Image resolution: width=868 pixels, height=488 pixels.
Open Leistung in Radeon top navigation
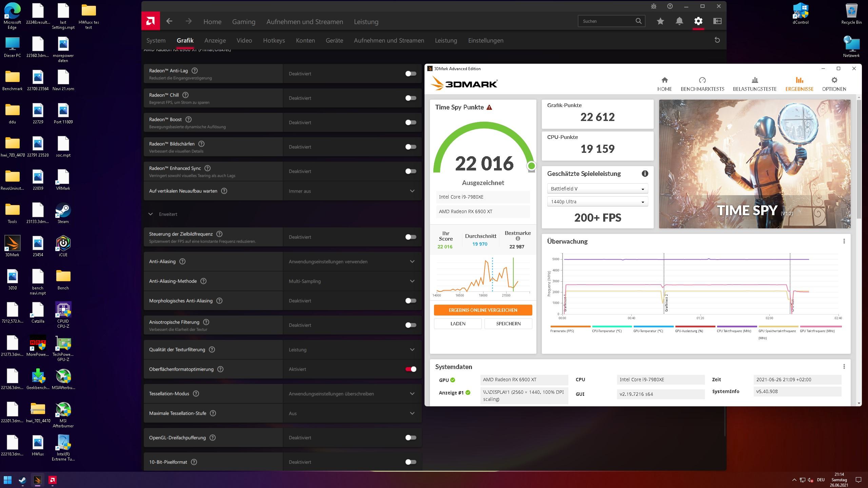pyautogui.click(x=366, y=22)
